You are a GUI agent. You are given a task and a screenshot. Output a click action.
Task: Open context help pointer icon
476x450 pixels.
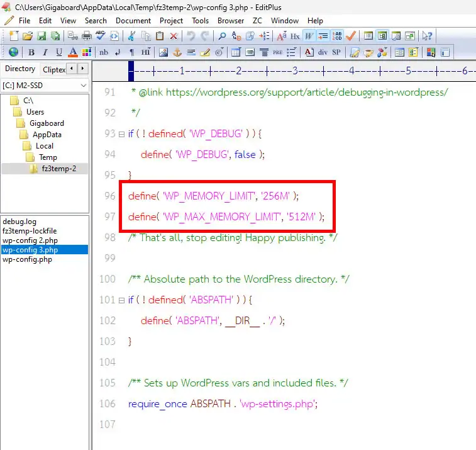pos(427,36)
